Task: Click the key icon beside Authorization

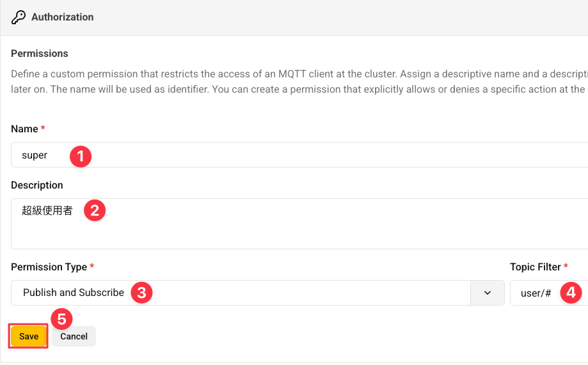Action: tap(19, 17)
